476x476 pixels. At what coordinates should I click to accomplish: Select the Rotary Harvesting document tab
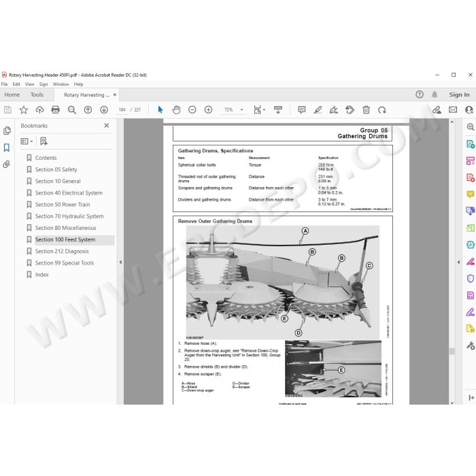coord(86,95)
